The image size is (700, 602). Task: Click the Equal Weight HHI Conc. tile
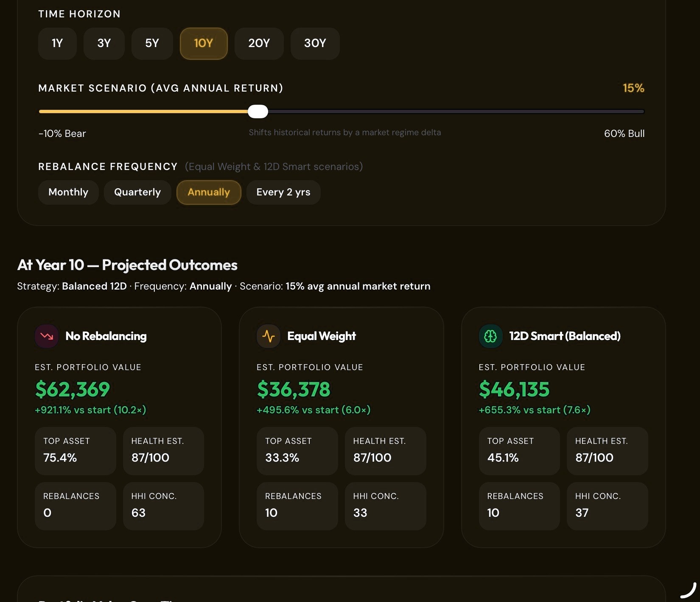(385, 506)
